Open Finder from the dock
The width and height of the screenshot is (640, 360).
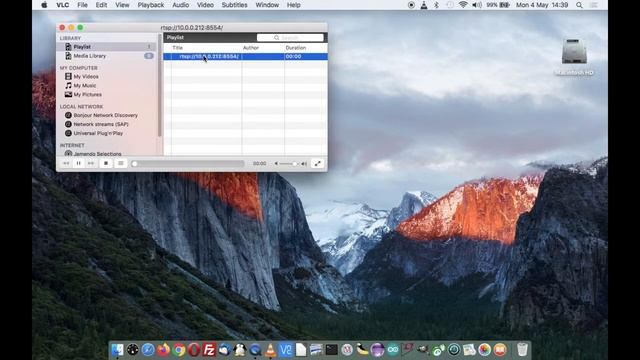pos(117,350)
